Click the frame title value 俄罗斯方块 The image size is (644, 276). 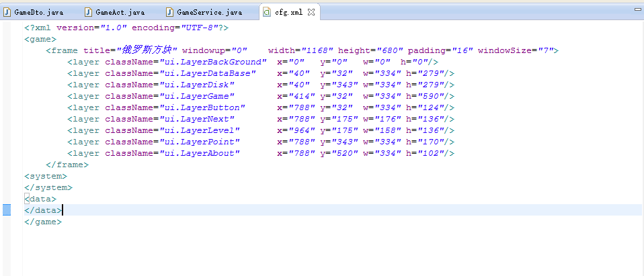click(x=147, y=50)
